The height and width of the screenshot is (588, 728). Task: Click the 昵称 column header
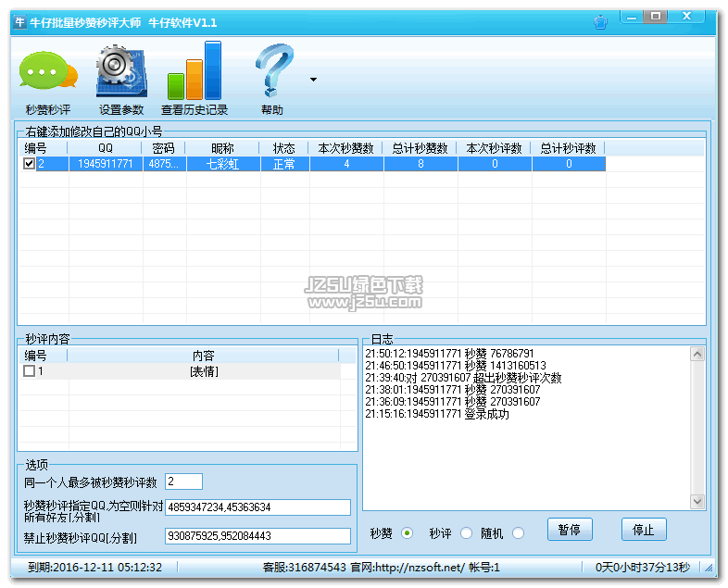point(222,148)
